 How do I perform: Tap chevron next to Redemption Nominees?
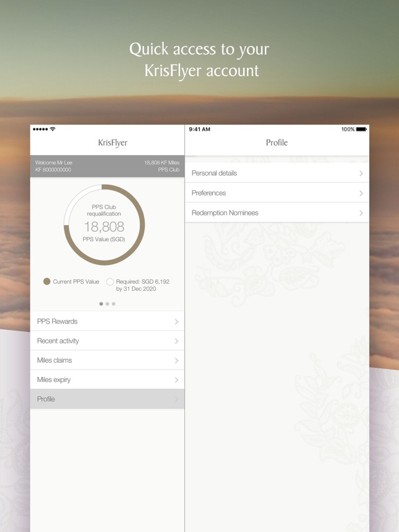[x=361, y=213]
